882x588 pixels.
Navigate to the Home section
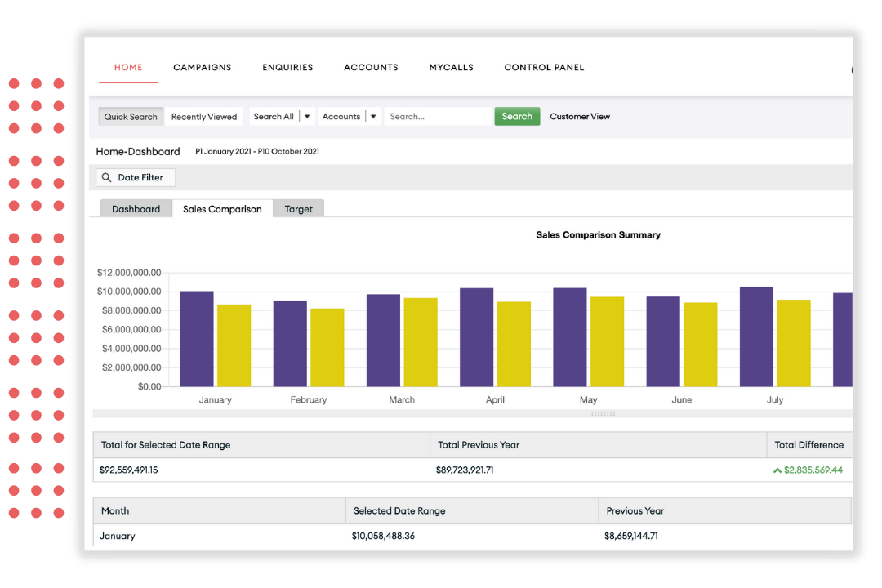tap(127, 67)
